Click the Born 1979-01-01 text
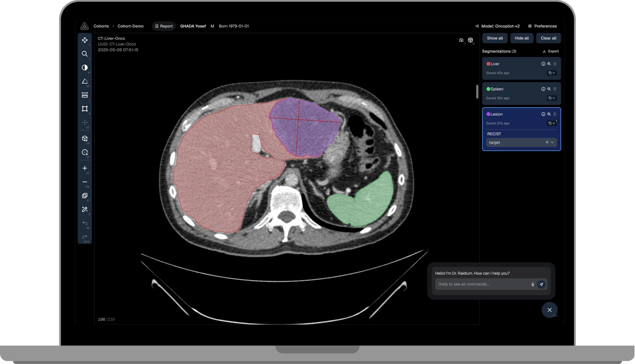 click(234, 26)
